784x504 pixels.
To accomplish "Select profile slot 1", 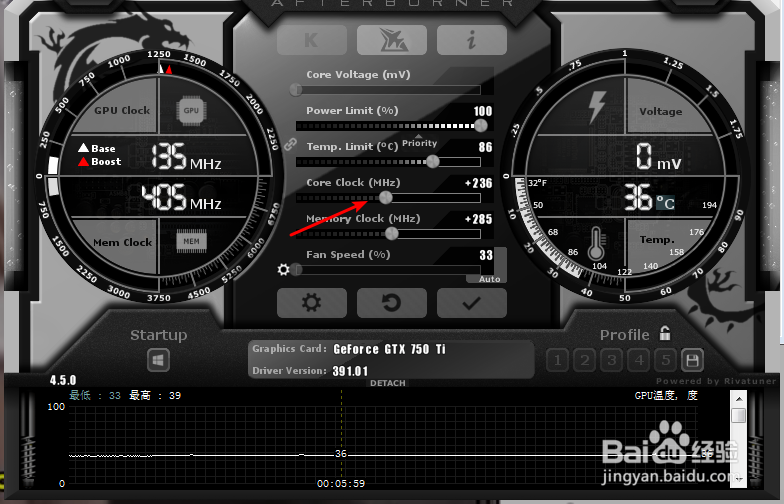I will pyautogui.click(x=558, y=360).
